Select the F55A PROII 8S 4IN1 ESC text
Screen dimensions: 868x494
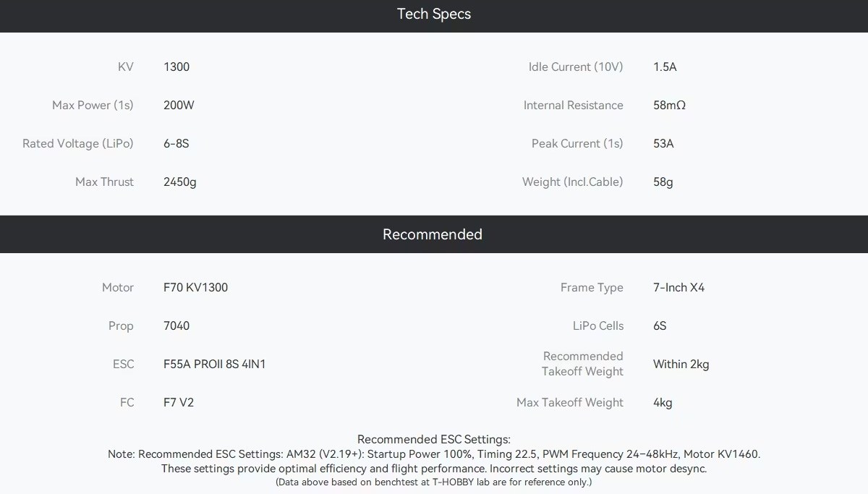[x=215, y=364]
